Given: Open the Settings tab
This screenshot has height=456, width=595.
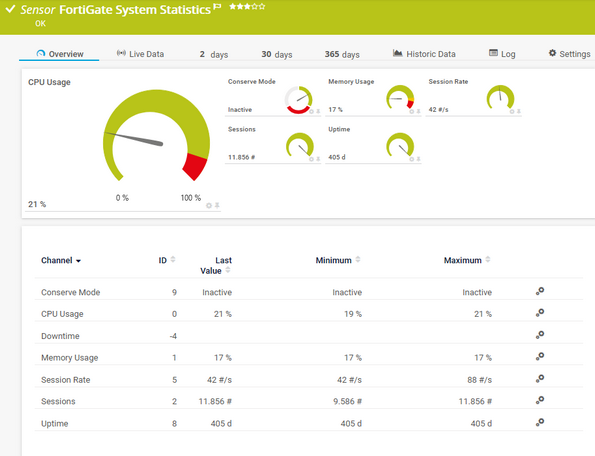Looking at the screenshot, I should pyautogui.click(x=570, y=54).
